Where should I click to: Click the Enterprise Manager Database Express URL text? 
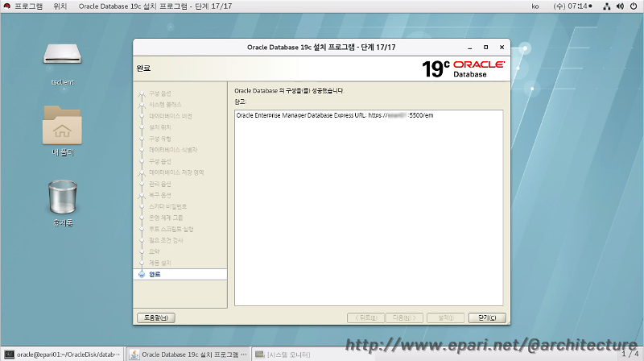coord(335,115)
